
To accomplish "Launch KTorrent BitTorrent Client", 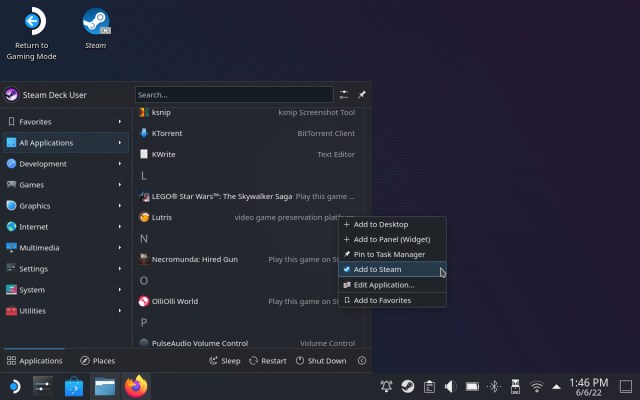I will tap(247, 133).
